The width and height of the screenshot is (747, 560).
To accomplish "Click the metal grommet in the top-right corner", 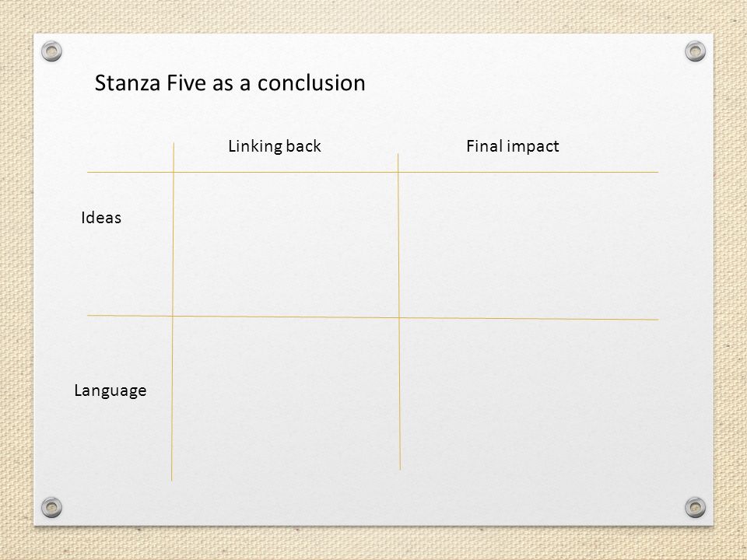I will (695, 51).
